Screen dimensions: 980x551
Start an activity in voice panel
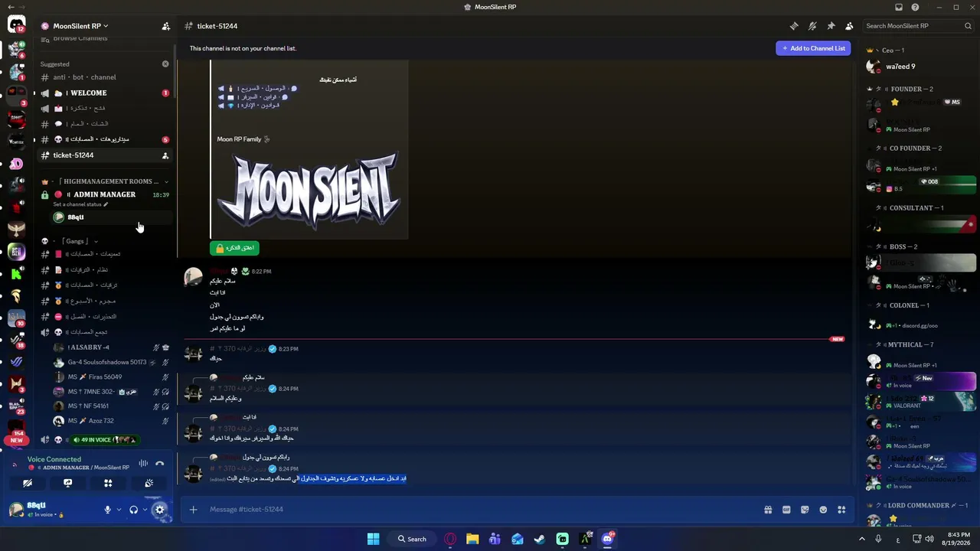(x=108, y=483)
